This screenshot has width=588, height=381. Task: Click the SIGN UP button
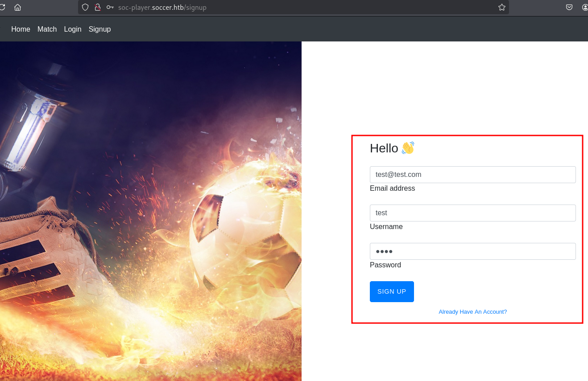(x=392, y=291)
